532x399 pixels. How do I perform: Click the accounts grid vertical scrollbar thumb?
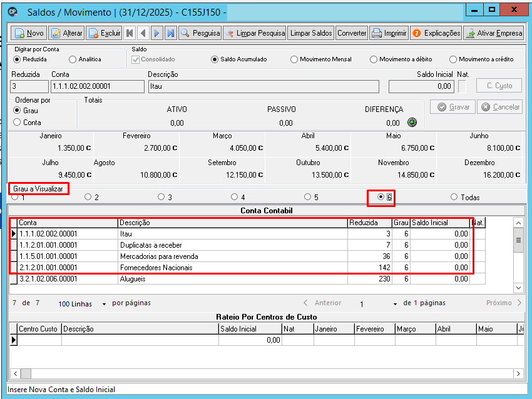tap(518, 240)
